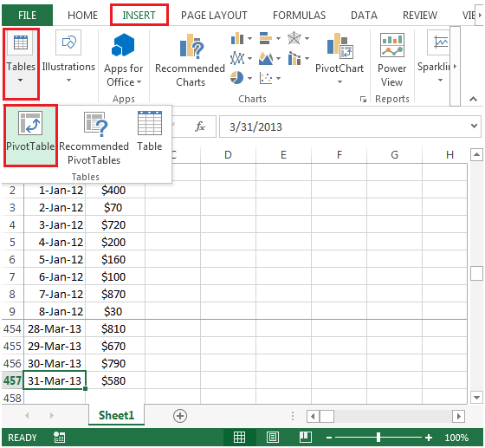485x448 pixels.
Task: Open the PAGE LAYOUT tab
Action: 214,15
